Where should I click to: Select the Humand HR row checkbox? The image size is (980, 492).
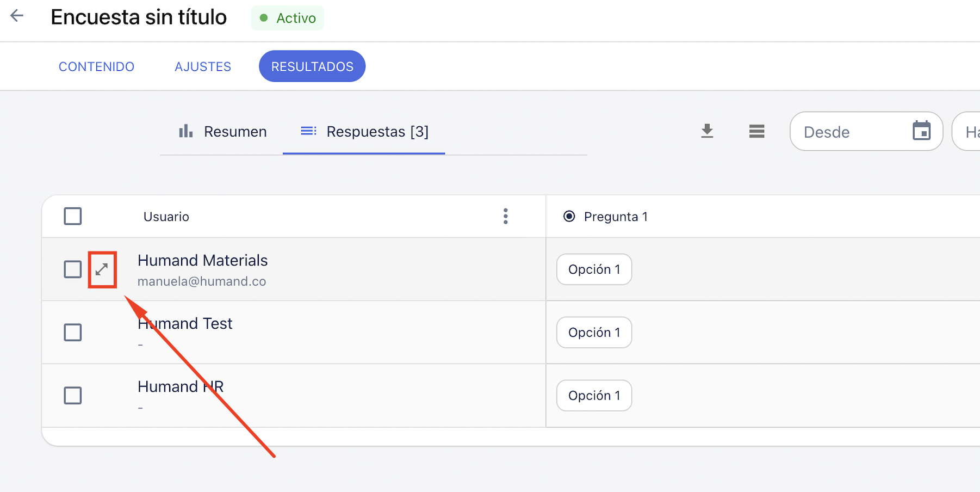coord(73,396)
